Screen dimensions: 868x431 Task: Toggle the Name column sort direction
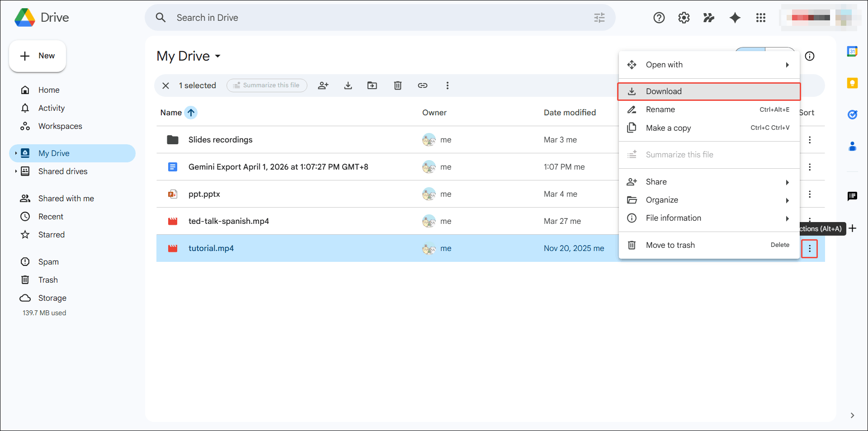pyautogui.click(x=191, y=113)
